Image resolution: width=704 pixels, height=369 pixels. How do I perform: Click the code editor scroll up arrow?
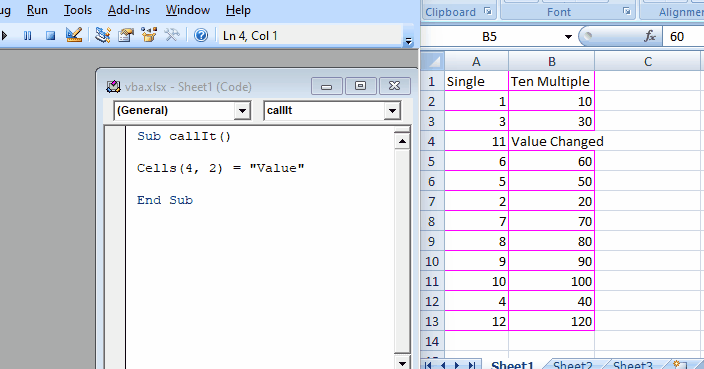click(402, 142)
